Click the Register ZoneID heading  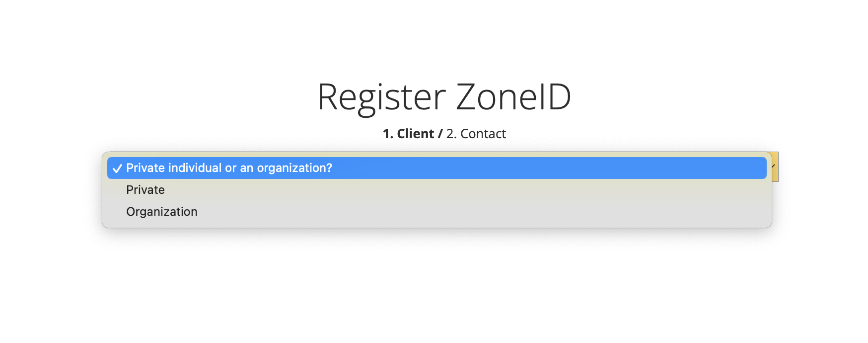coord(444,97)
